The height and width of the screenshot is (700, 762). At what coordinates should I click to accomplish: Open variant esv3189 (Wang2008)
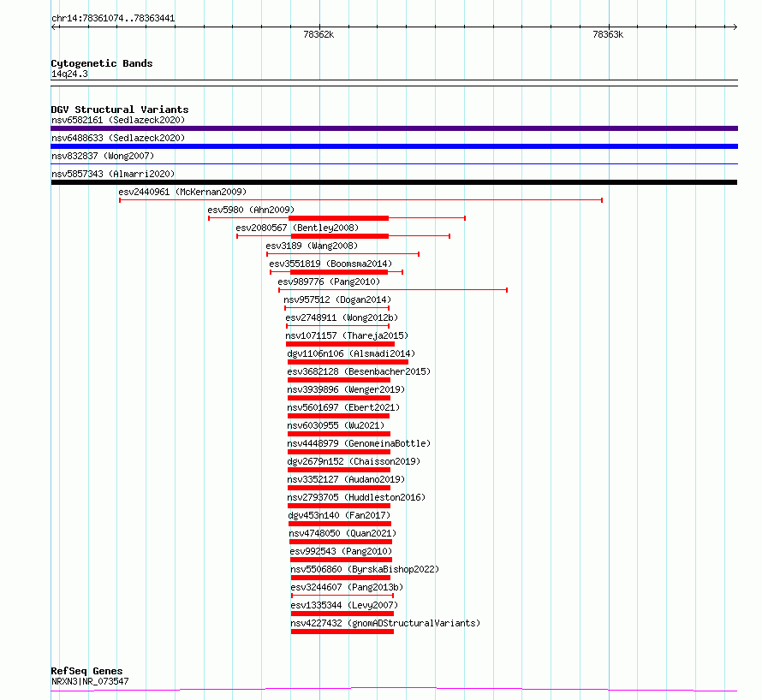click(312, 246)
